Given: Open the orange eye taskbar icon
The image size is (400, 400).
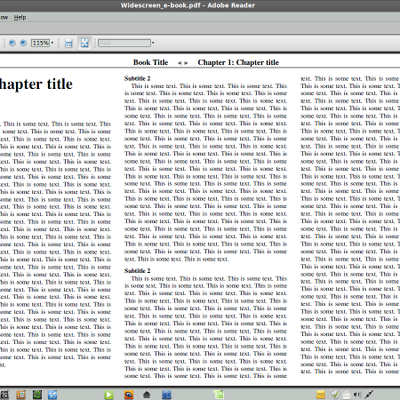Looking at the screenshot, I should click(129, 395).
